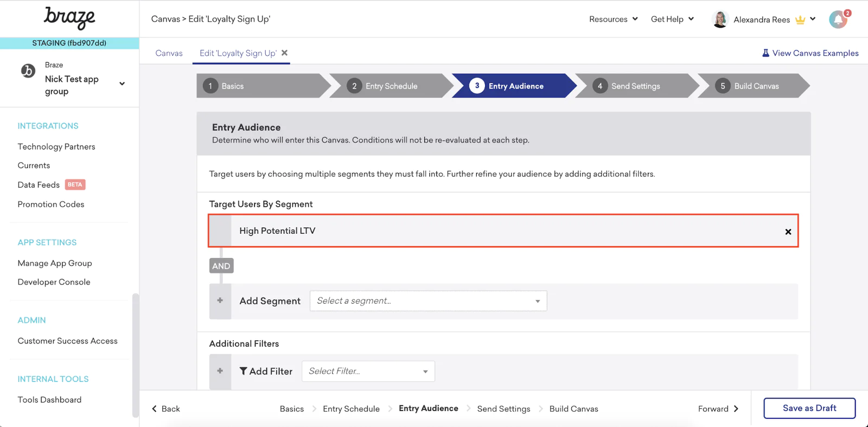Screen dimensions: 868x427
Task: Open the Select a segment dropdown
Action: 428,301
